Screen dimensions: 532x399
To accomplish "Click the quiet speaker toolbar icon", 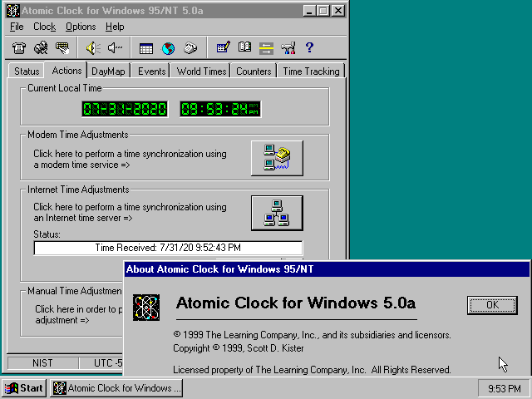I will [x=115, y=48].
